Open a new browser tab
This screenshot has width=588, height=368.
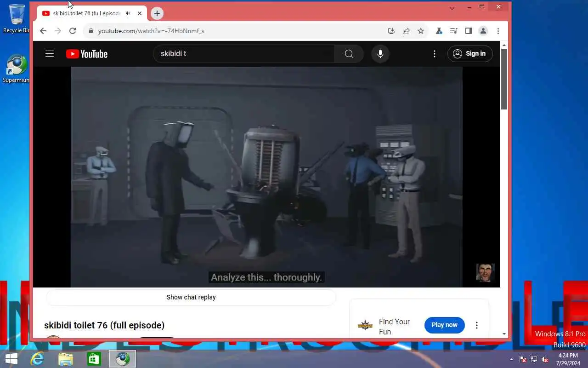157,13
